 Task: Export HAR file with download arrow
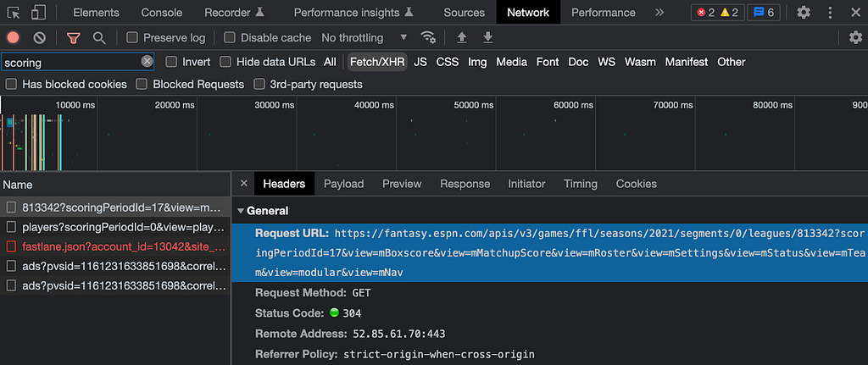tap(487, 37)
